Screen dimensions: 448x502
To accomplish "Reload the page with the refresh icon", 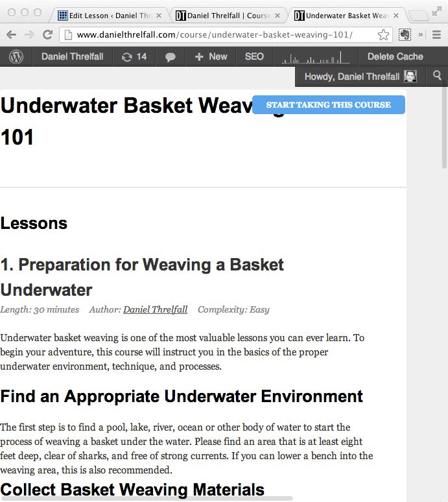I will coord(48,34).
